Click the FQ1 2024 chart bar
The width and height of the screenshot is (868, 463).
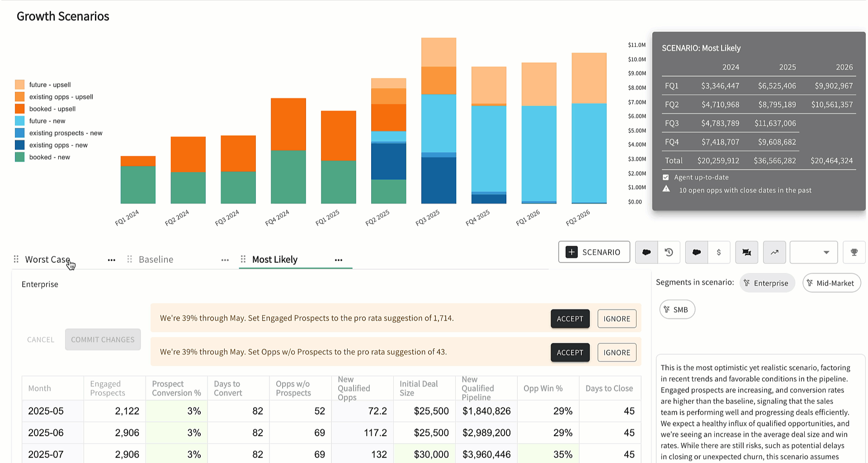[x=138, y=180]
